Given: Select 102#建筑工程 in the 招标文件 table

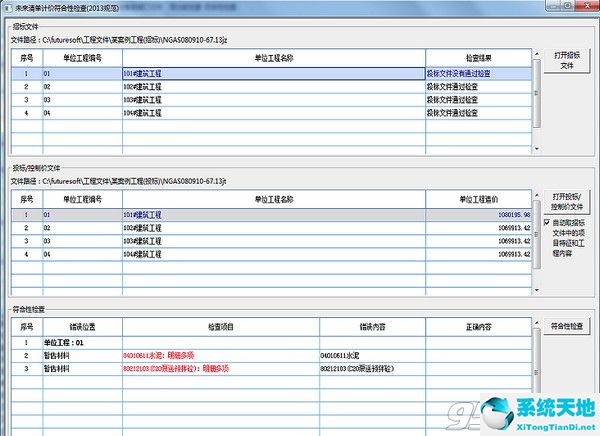Looking at the screenshot, I should tap(274, 87).
